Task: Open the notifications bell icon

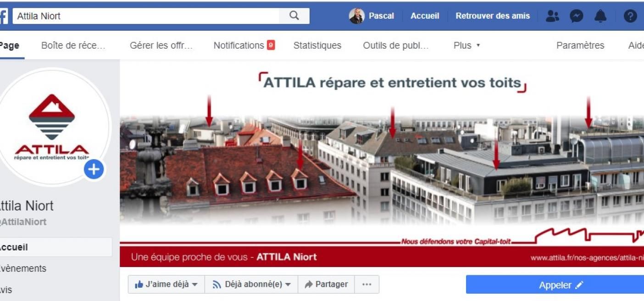Action: tap(600, 16)
